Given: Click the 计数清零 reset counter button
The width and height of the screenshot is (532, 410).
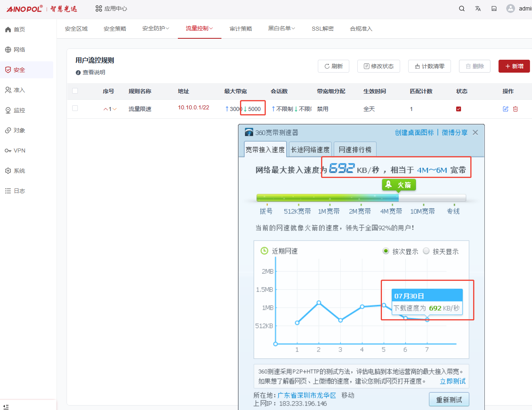Looking at the screenshot, I should pos(430,66).
